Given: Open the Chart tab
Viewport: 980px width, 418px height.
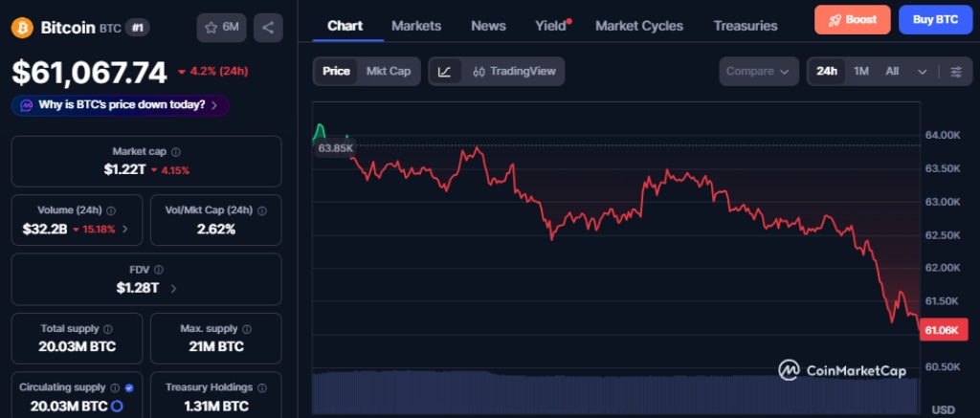Looking at the screenshot, I should 345,26.
